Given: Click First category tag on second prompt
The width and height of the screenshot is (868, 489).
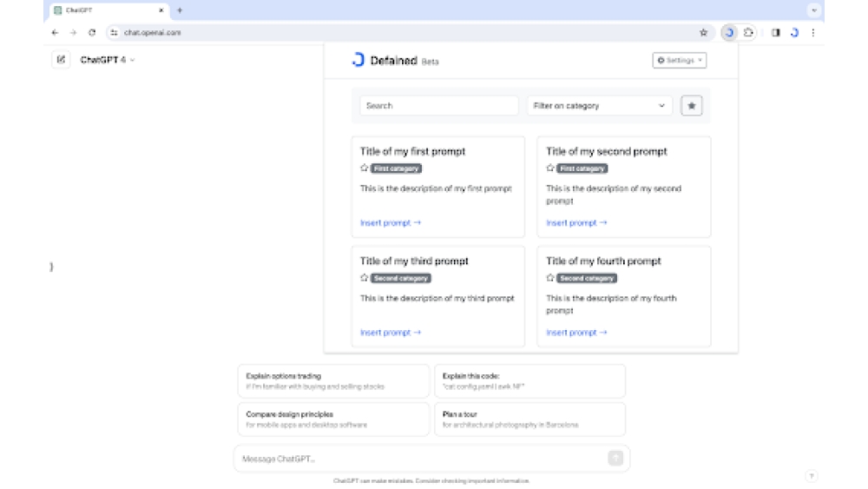Looking at the screenshot, I should pos(582,169).
